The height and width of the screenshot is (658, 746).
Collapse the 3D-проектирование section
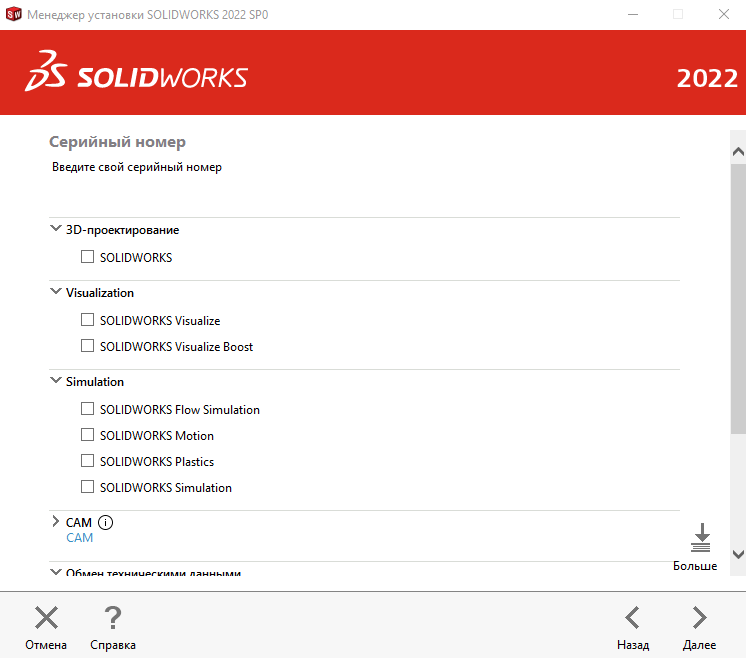click(x=56, y=228)
